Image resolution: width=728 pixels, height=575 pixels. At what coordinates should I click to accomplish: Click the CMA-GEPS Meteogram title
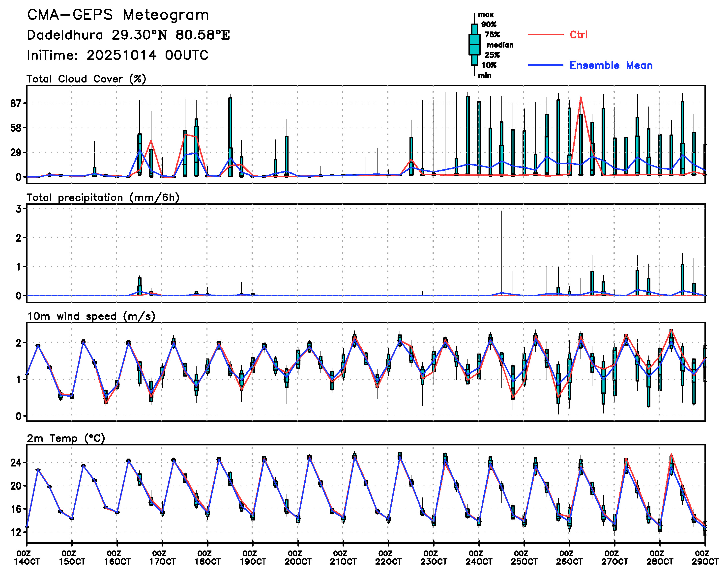point(118,15)
